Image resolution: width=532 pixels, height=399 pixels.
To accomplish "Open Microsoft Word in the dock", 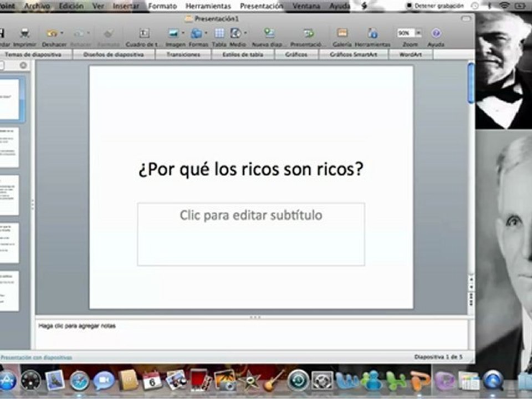I will click(x=347, y=381).
